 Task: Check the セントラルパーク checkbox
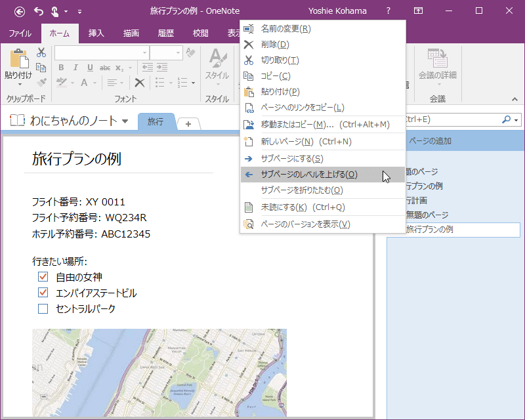(43, 308)
